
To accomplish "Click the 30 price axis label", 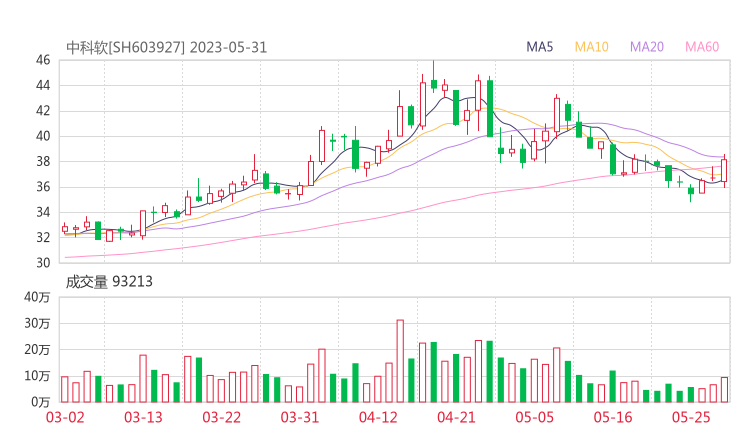I will pos(43,262).
